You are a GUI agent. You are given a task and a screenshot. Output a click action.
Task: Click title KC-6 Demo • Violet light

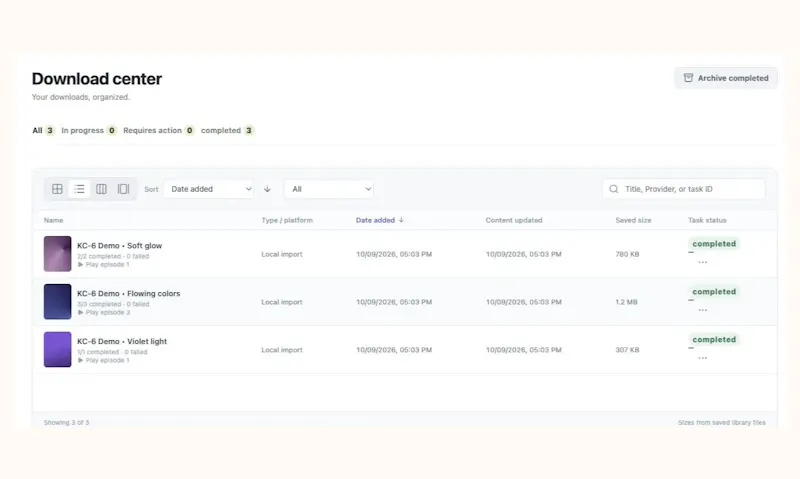coord(122,342)
